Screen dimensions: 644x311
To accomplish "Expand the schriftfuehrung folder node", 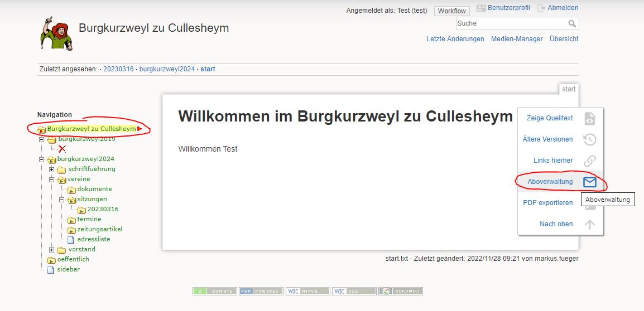I will coord(52,169).
